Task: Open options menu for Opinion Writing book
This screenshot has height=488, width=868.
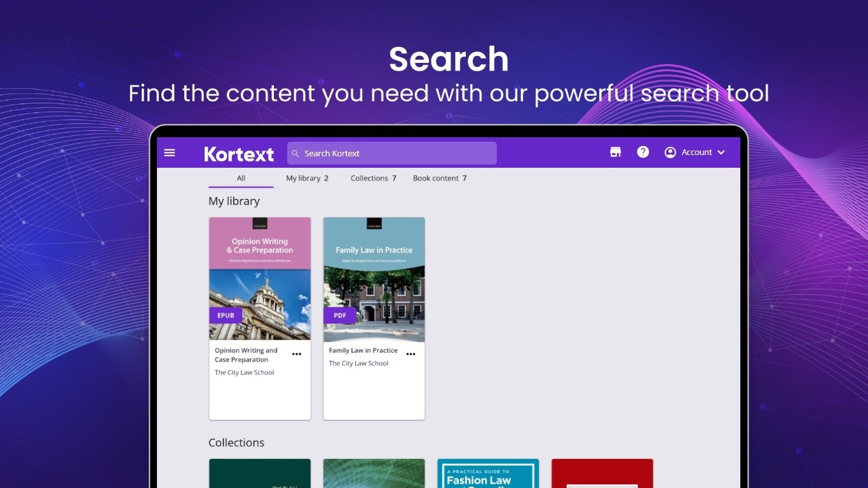Action: [x=297, y=354]
